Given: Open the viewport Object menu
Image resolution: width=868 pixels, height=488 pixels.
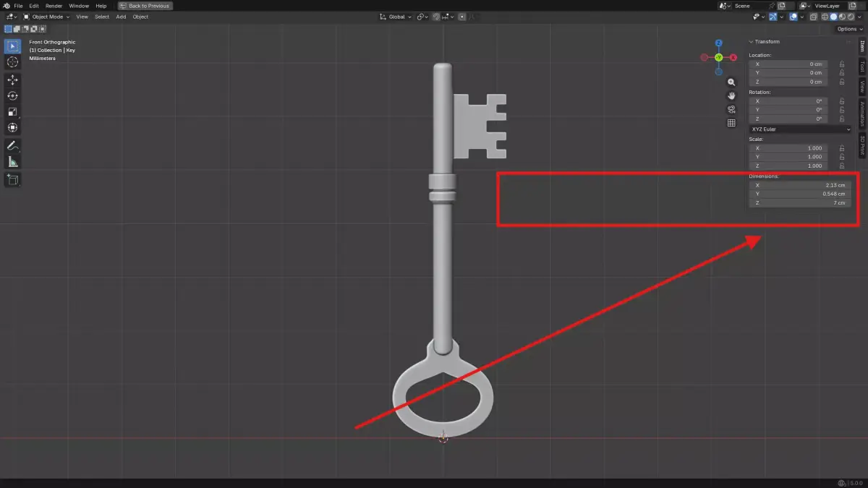Looking at the screenshot, I should (140, 17).
